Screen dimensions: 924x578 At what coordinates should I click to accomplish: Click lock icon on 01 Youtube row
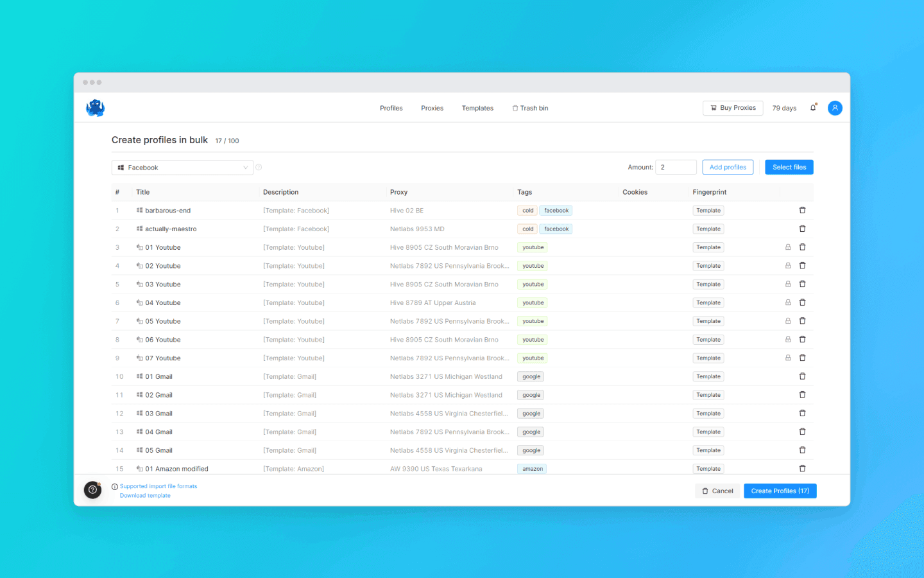pyautogui.click(x=788, y=247)
